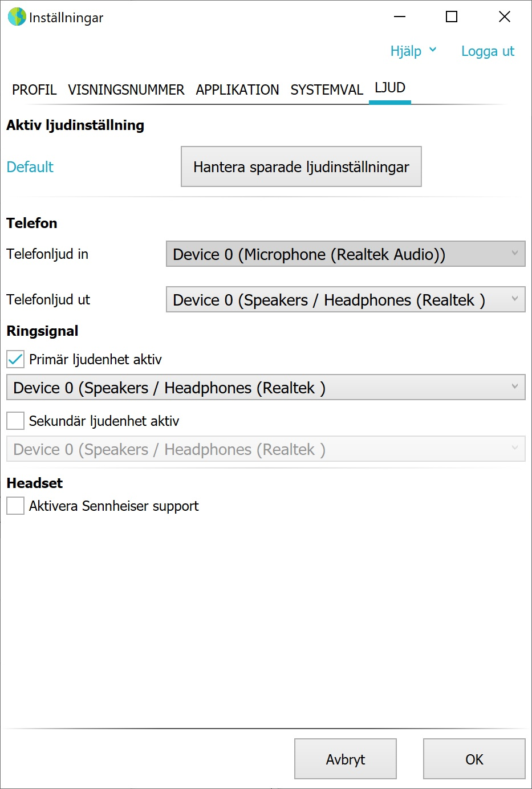Screen dimensions: 532x789
Task: Maximize the settings window
Action: (452, 17)
